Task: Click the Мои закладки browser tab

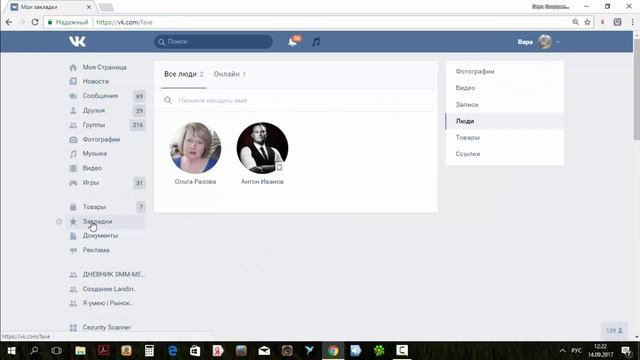Action: pos(51,7)
